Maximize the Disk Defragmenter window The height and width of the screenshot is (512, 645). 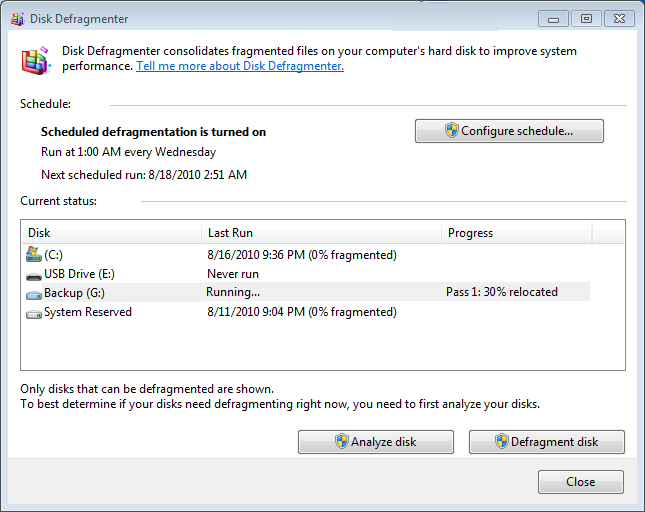[586, 18]
